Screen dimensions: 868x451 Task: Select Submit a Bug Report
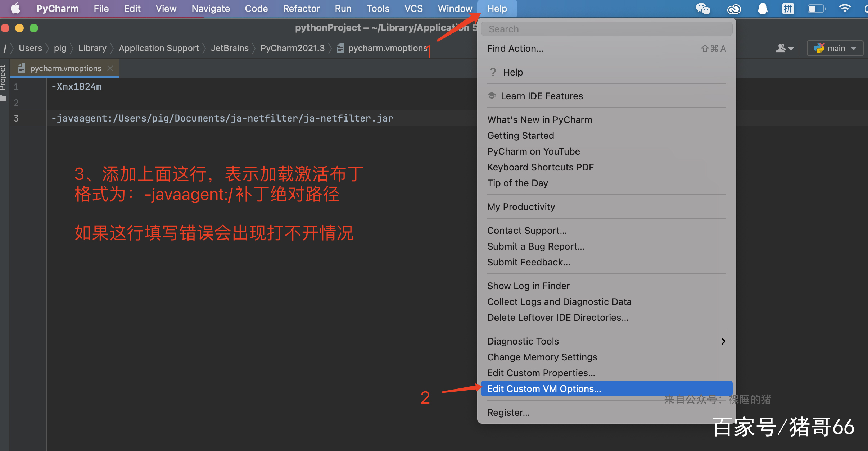pyautogui.click(x=606, y=246)
